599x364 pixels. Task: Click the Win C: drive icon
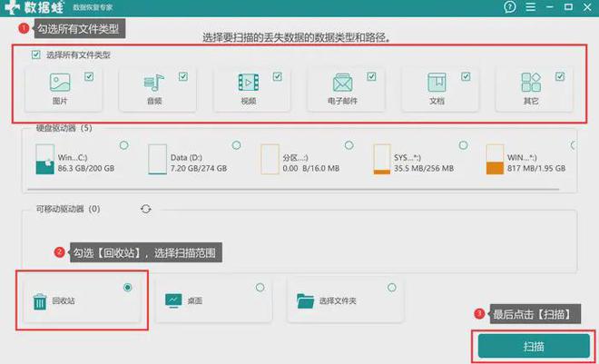pos(45,159)
